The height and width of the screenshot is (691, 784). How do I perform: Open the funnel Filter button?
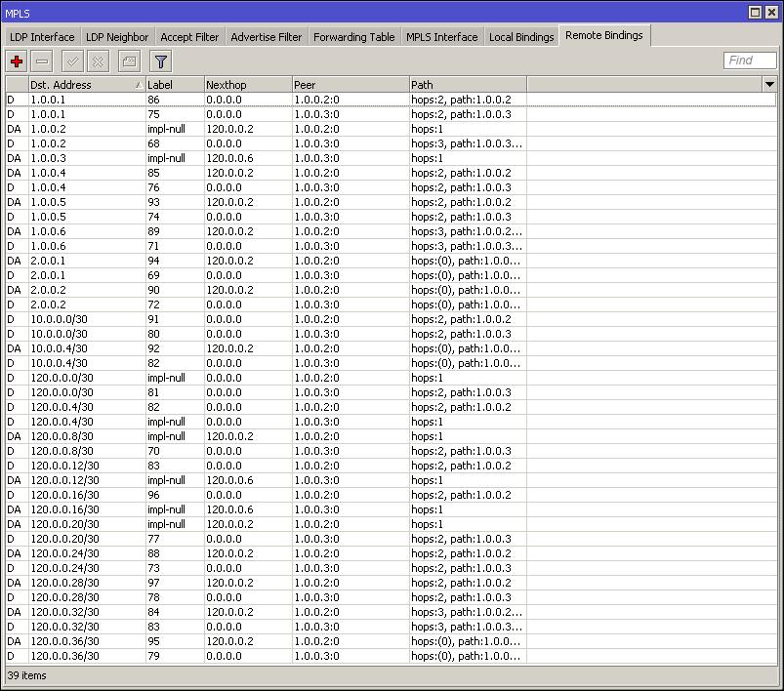(x=160, y=61)
